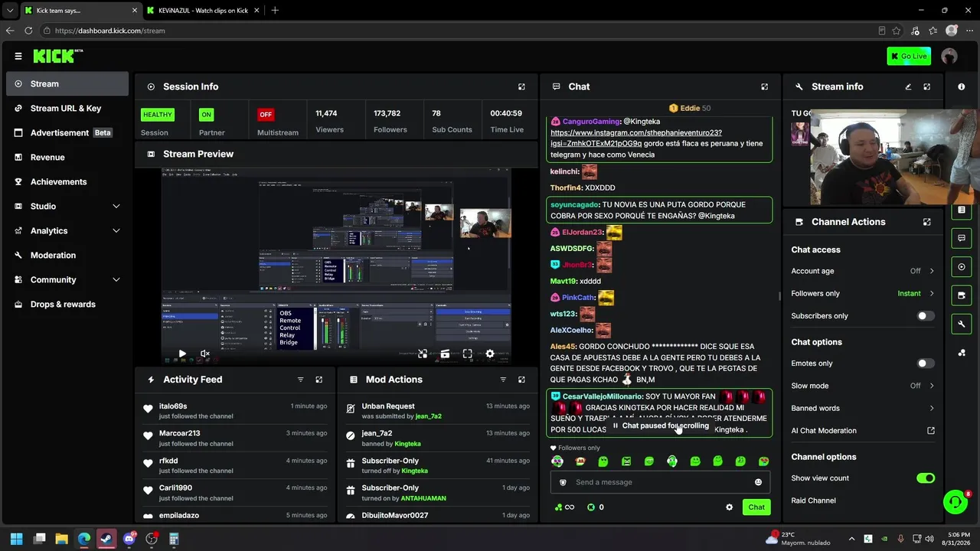The image size is (980, 551).
Task: Send message with green Chat button
Action: pos(756,507)
